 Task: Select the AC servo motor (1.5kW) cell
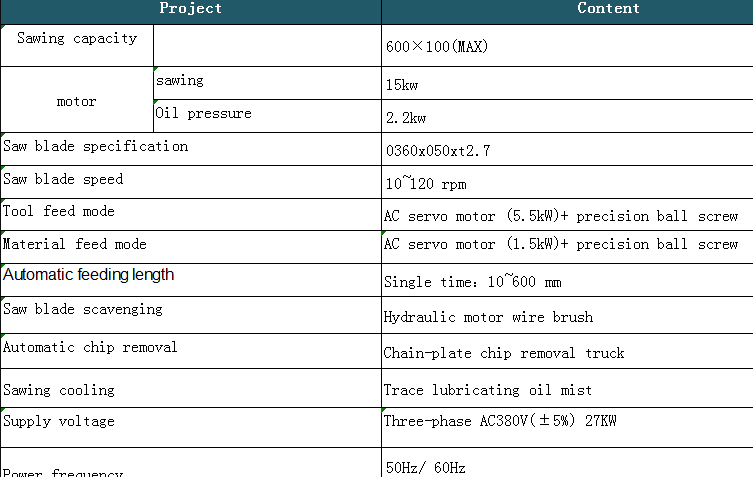(x=561, y=244)
